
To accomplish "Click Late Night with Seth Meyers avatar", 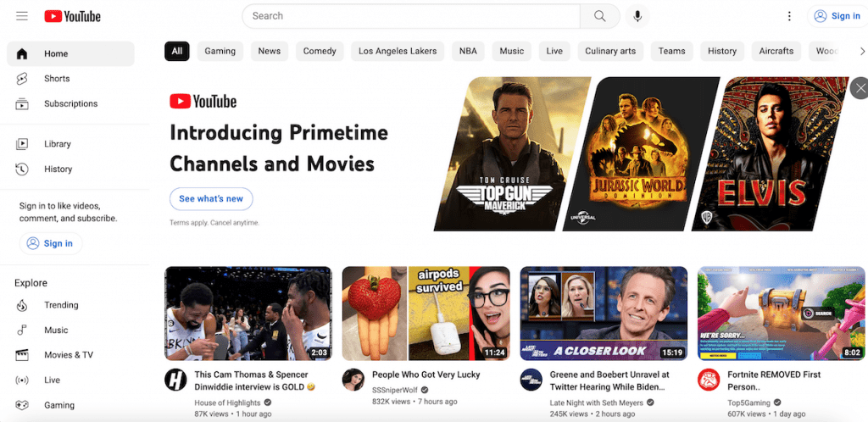I will [x=531, y=380].
